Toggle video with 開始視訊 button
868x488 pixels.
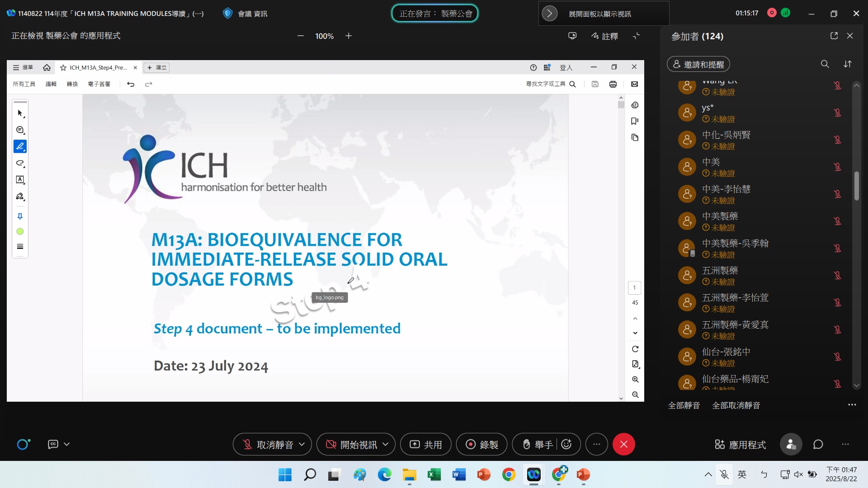tap(352, 445)
